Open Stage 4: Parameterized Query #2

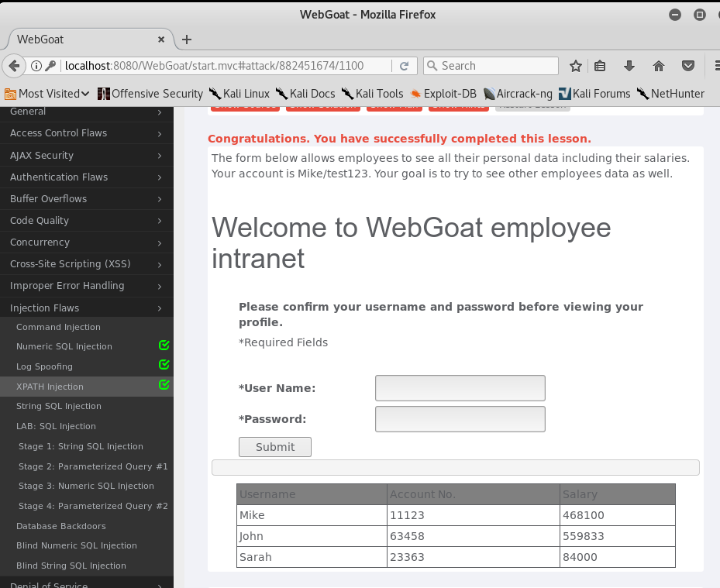93,506
